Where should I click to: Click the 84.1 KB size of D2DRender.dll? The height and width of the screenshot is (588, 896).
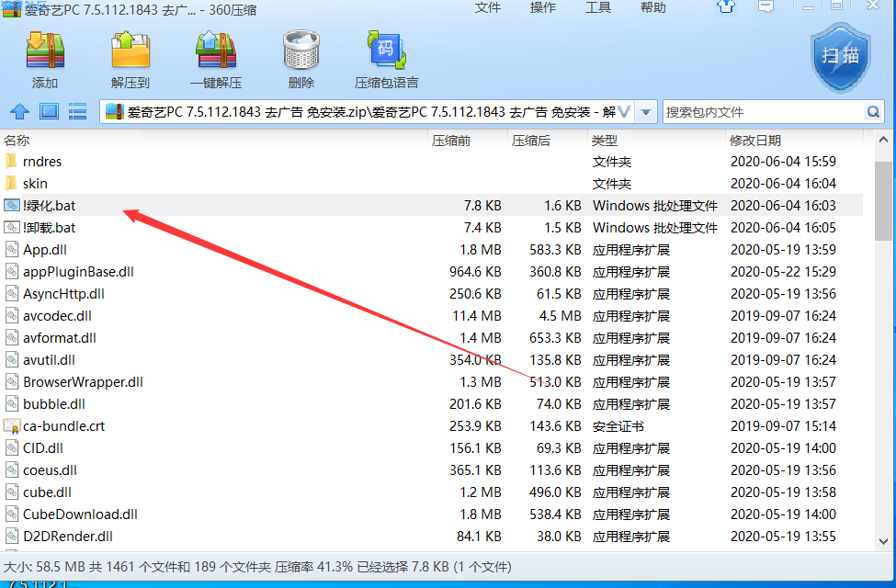point(479,537)
